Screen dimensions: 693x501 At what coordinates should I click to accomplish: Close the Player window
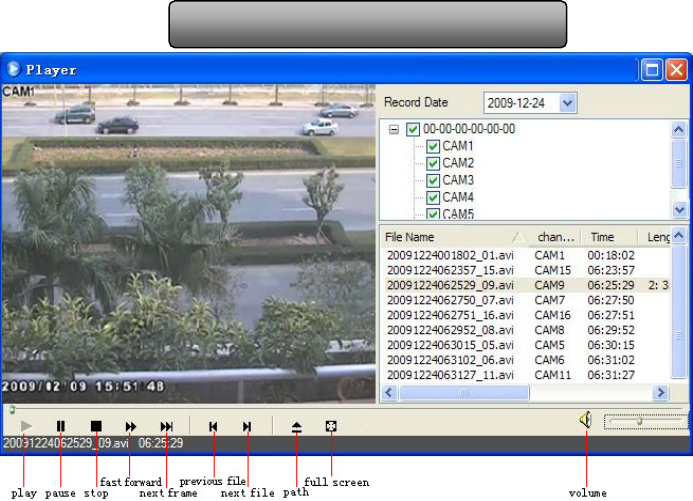tap(677, 70)
